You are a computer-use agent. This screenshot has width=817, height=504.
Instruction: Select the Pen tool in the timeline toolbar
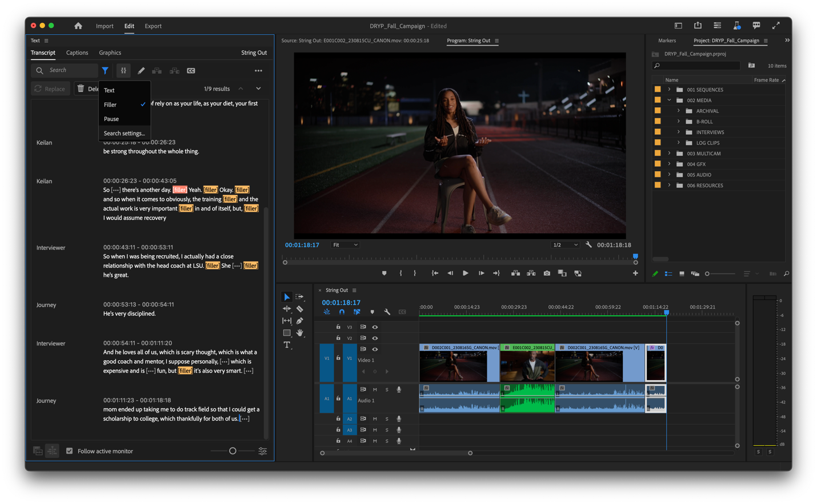click(x=300, y=321)
